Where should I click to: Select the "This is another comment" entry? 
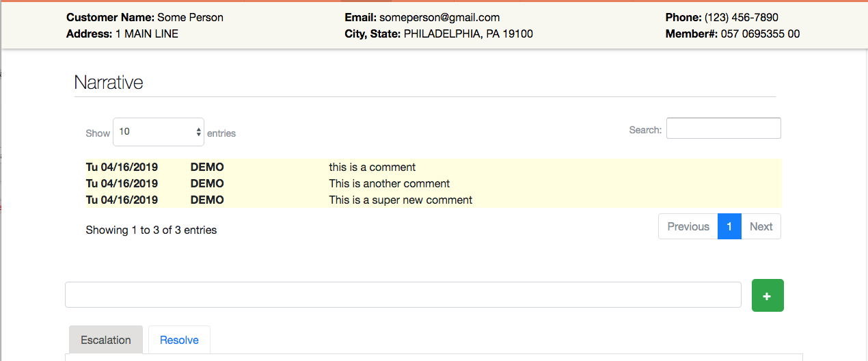389,184
